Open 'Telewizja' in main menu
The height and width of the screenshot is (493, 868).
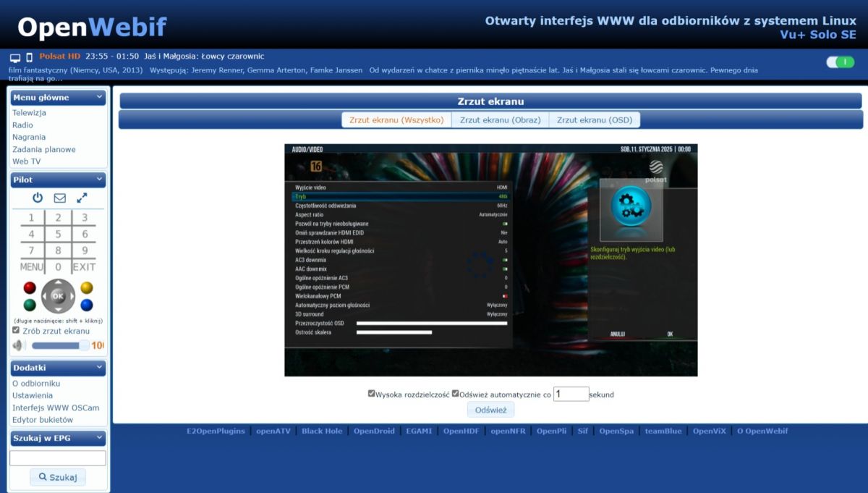pyautogui.click(x=29, y=113)
